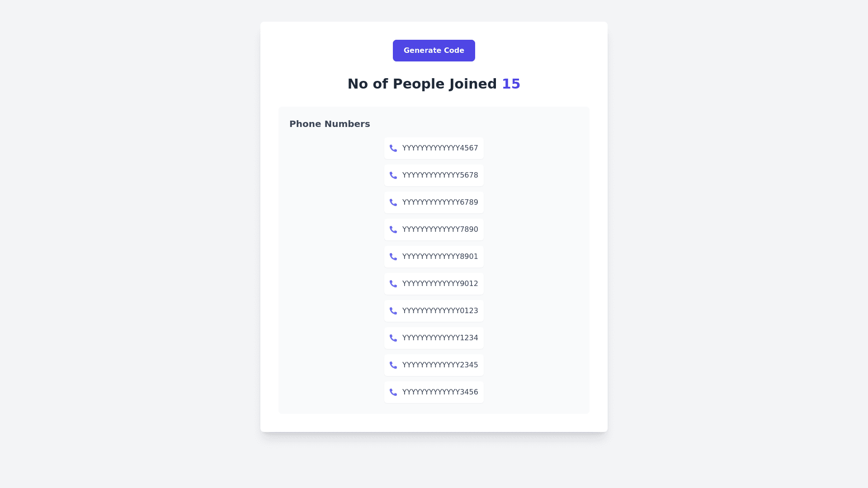Viewport: 868px width, 488px height.
Task: Select the phone number text ending in 2345
Action: [440, 365]
